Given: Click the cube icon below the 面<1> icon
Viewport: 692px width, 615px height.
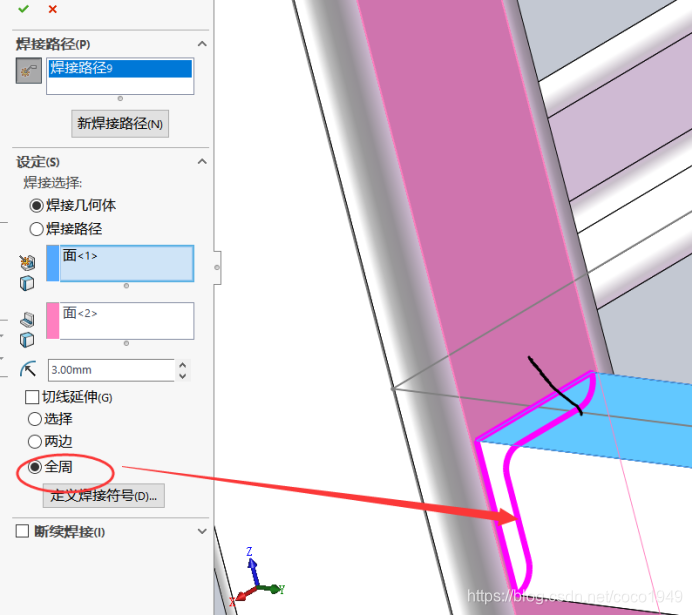Looking at the screenshot, I should 27,283.
